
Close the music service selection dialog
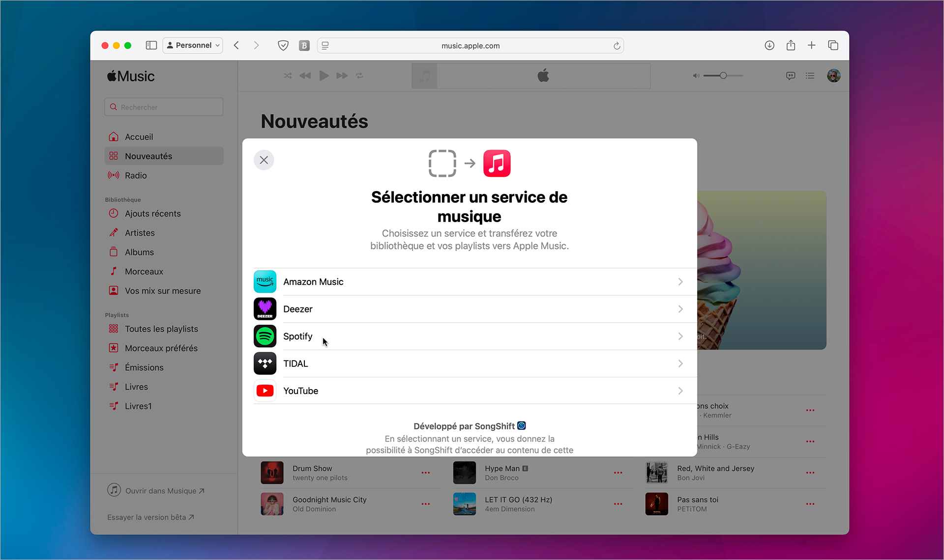[264, 160]
